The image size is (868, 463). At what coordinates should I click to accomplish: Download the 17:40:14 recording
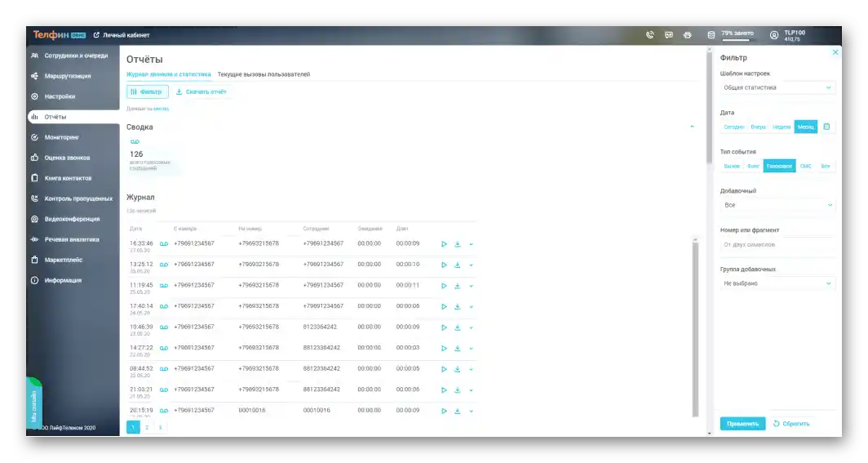pos(457,307)
